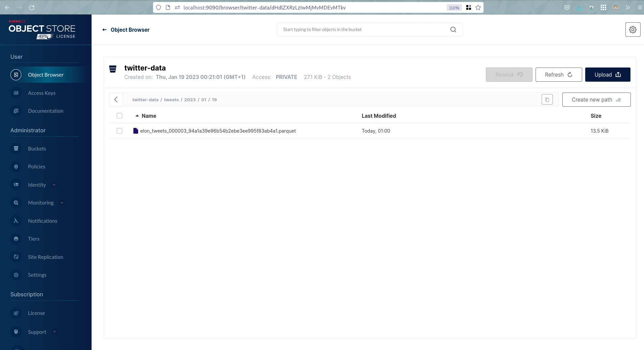Reload the browser page
644x350 pixels.
(32, 7)
